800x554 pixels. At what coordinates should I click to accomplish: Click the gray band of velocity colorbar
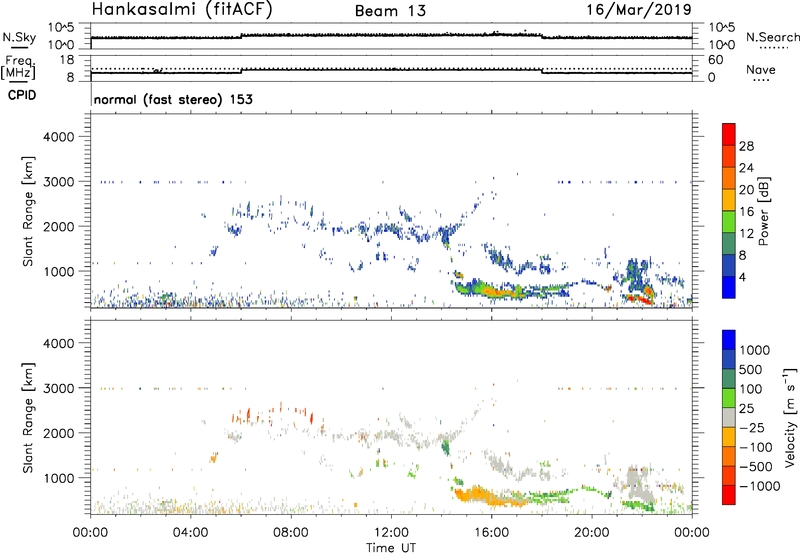click(x=729, y=417)
